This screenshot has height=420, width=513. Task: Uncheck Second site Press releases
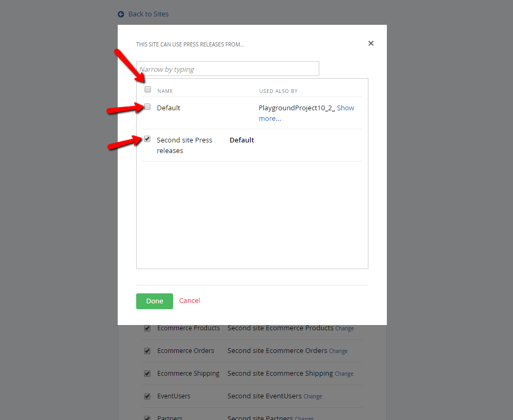147,139
